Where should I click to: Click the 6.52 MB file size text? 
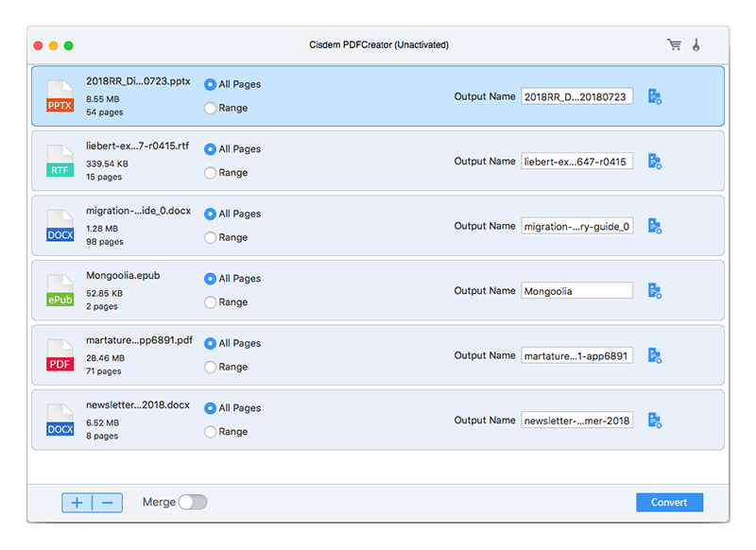pos(103,423)
